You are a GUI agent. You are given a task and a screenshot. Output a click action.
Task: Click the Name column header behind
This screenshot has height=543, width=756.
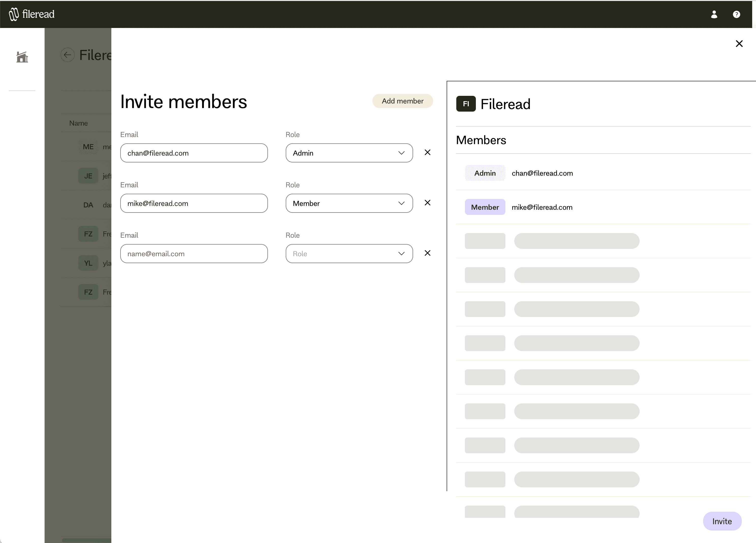click(x=79, y=123)
